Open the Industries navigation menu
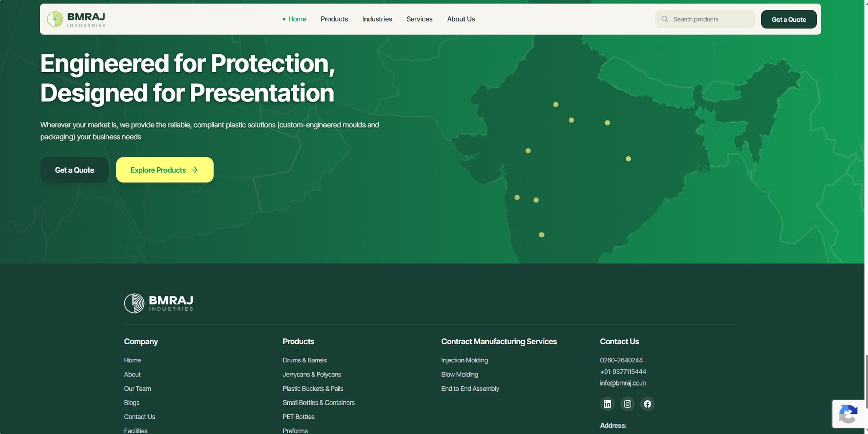 377,19
